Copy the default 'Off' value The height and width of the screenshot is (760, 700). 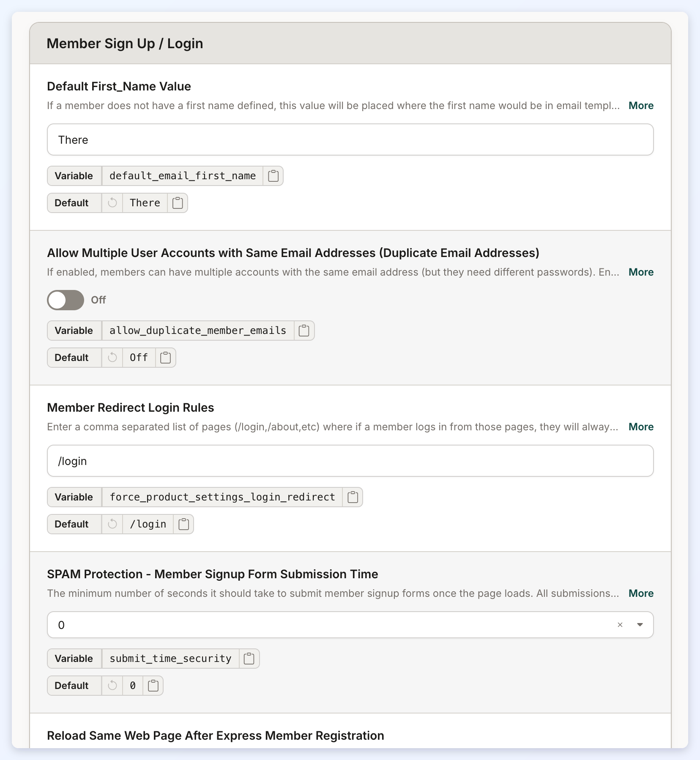point(166,358)
